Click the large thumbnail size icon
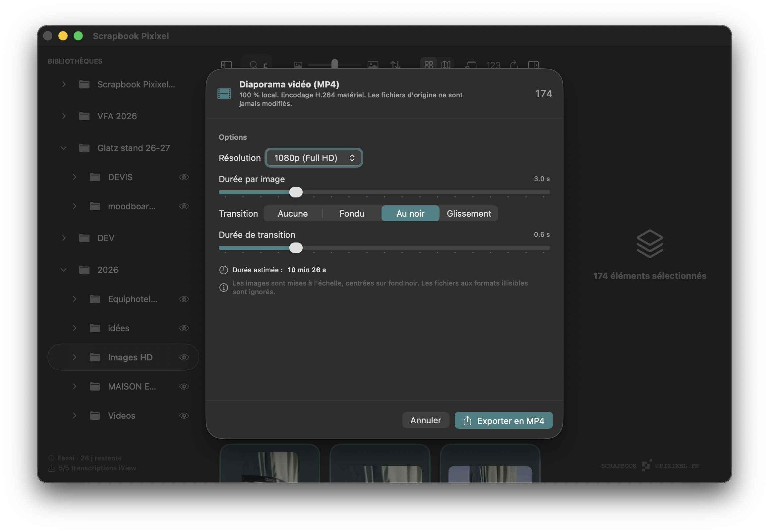Screen dimensions: 769x532 pos(373,65)
